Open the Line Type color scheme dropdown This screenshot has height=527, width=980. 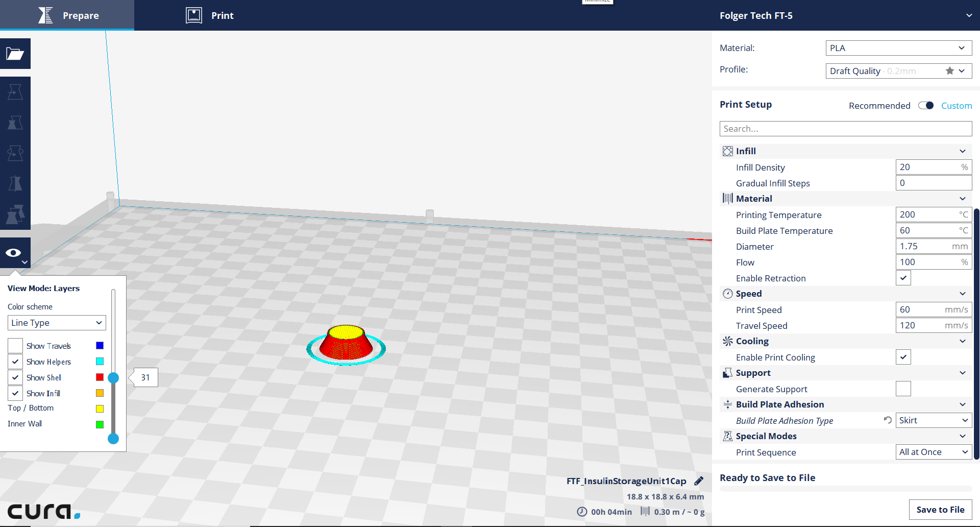57,323
